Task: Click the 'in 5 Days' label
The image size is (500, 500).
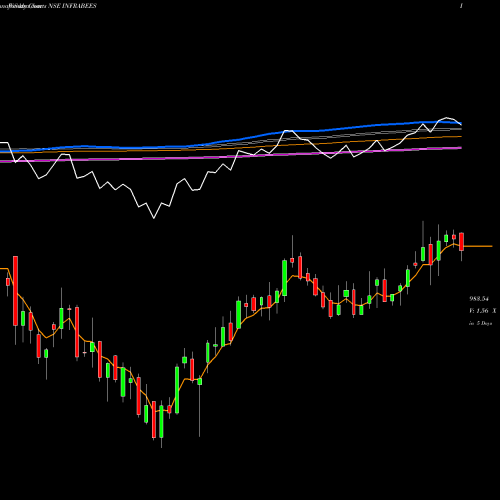Action: [480, 323]
